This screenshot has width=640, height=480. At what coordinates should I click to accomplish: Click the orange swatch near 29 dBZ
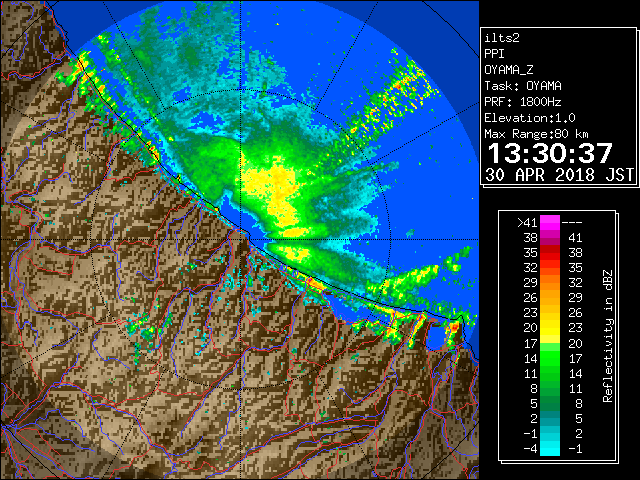[x=550, y=283]
